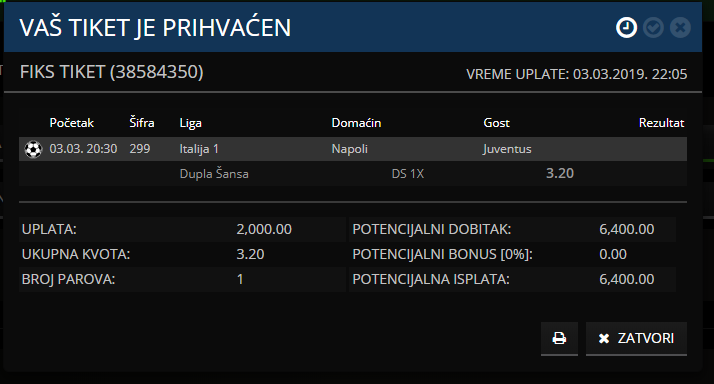Image resolution: width=714 pixels, height=384 pixels.
Task: Click the soccer ball icon beside Napoli match
Action: click(33, 149)
